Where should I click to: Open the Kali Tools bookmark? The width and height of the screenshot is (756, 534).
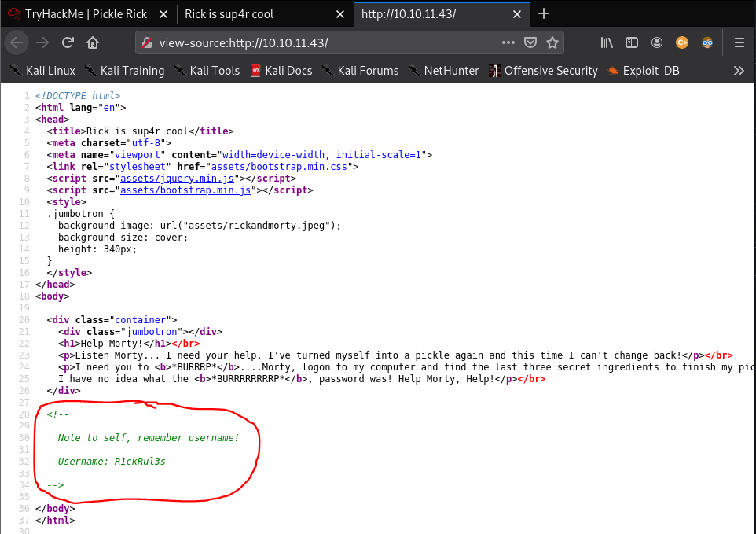[x=207, y=71]
